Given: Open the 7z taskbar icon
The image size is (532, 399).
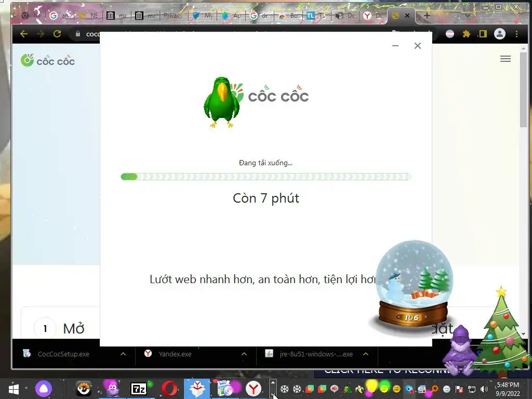Looking at the screenshot, I should click(138, 389).
